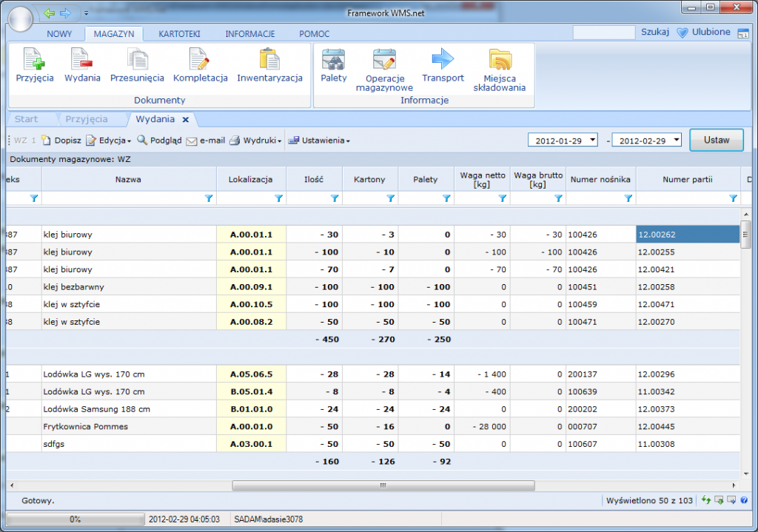
Task: Open Przyjęcia documents icon in ribbon
Action: click(x=34, y=59)
